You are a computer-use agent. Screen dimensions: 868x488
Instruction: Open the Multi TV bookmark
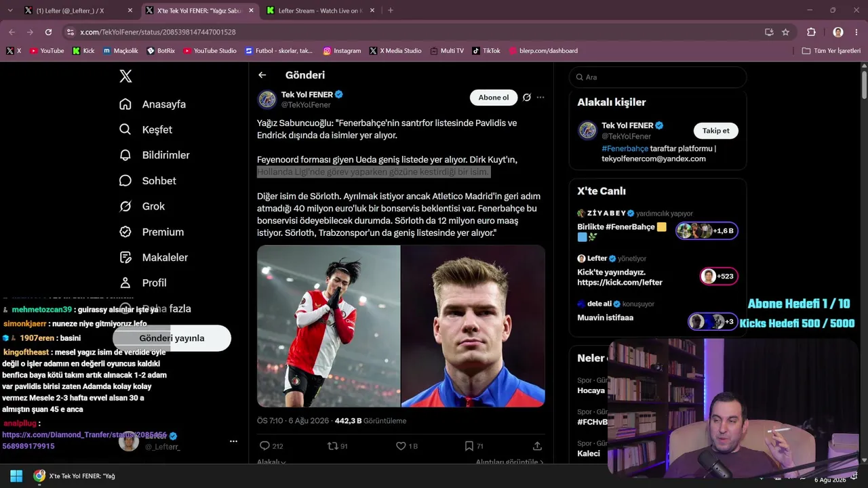(447, 51)
